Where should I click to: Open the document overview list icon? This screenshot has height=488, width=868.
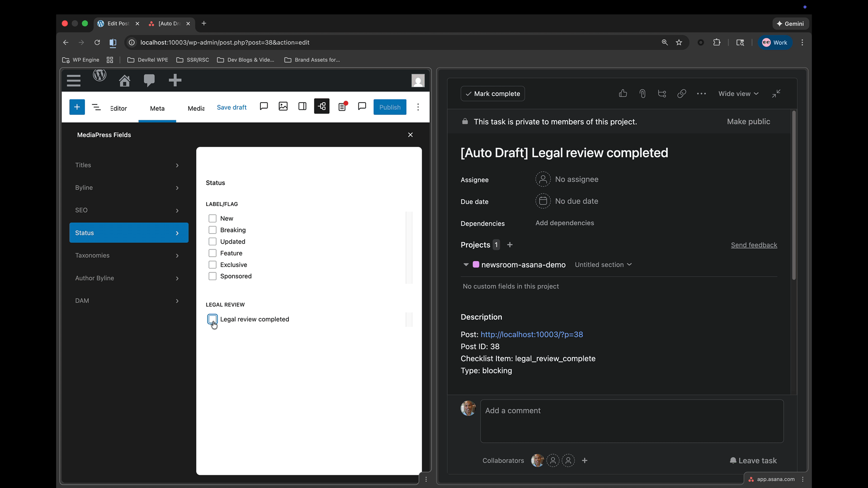tap(96, 107)
